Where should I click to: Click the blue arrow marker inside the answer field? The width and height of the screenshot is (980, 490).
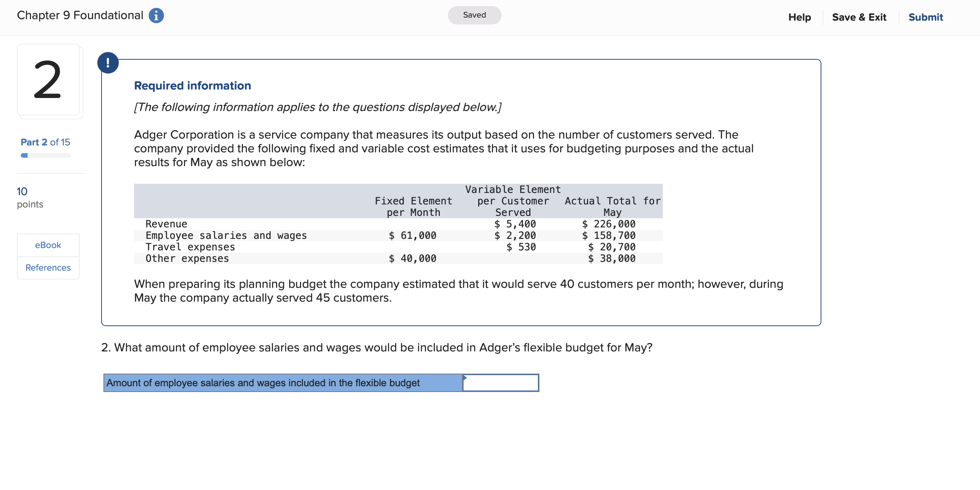(x=465, y=377)
